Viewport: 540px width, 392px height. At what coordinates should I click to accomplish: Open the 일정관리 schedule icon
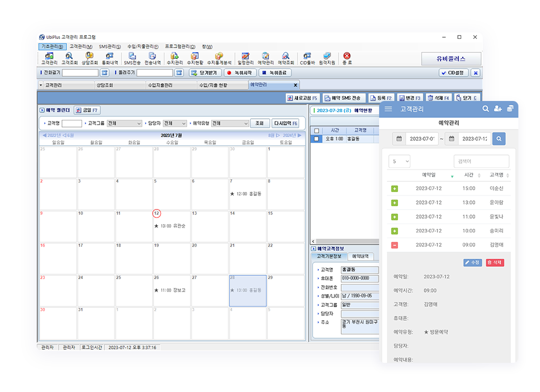tap(245, 58)
